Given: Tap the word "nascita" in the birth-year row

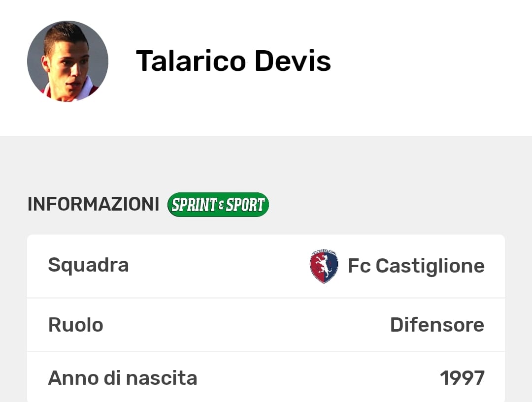Looking at the screenshot, I should click(x=161, y=378).
